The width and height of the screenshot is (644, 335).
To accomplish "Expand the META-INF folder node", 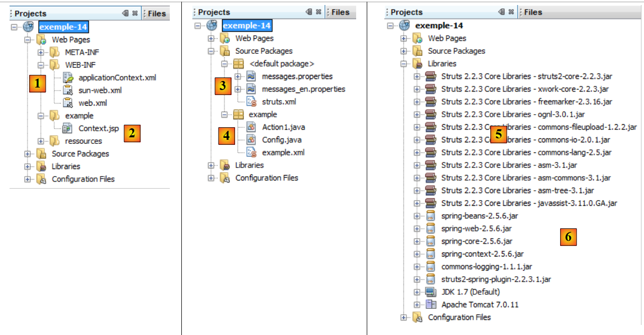I will [41, 52].
